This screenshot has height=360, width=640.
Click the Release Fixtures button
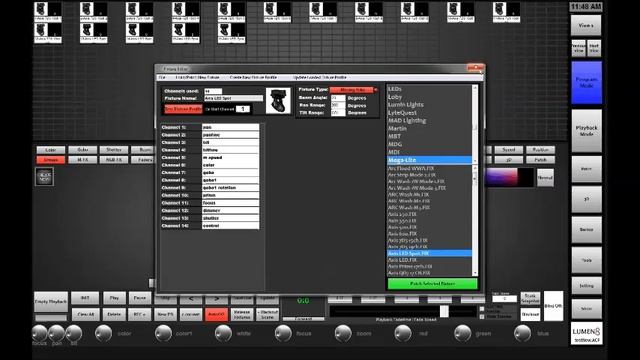click(x=242, y=315)
